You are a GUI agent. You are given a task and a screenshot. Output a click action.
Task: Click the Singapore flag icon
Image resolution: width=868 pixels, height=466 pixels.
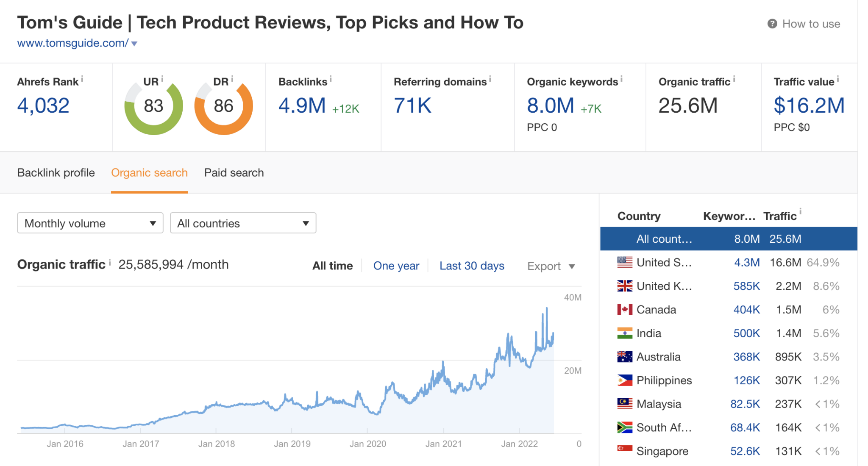point(625,449)
